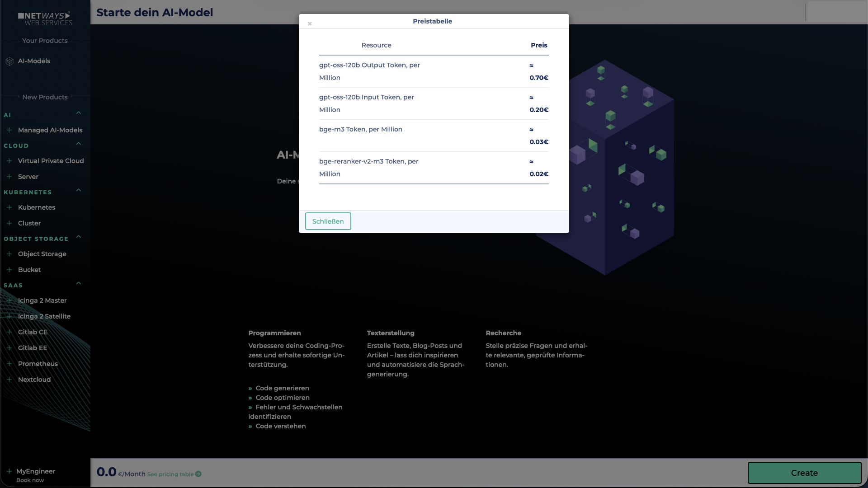Click the plus icon beside Prometheus
The width and height of the screenshot is (868, 488).
click(x=9, y=364)
